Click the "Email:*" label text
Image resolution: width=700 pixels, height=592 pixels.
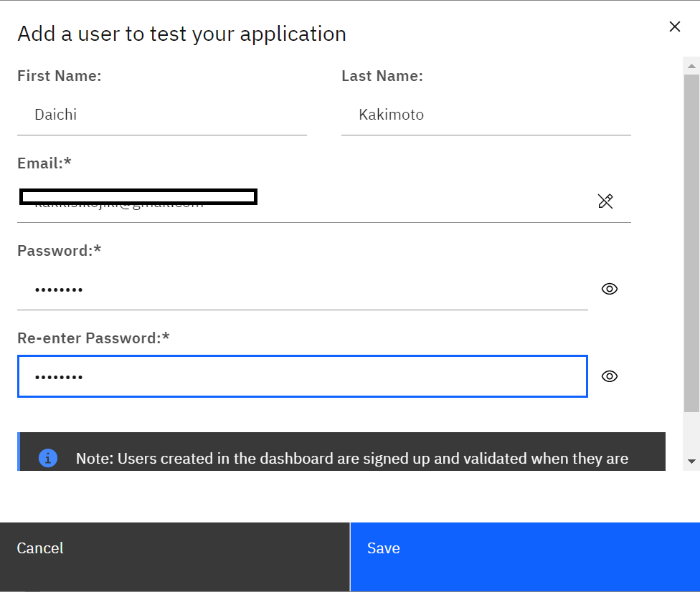point(44,163)
